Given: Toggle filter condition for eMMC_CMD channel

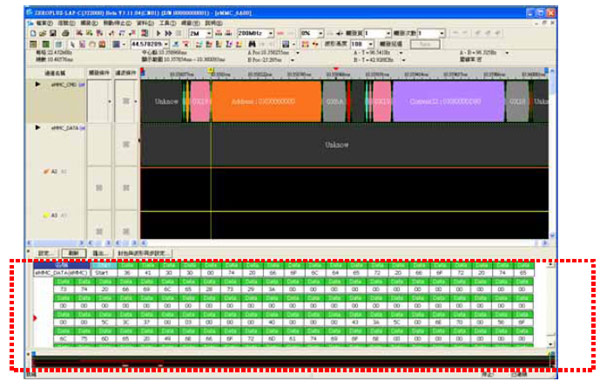Looking at the screenshot, I should click(126, 101).
